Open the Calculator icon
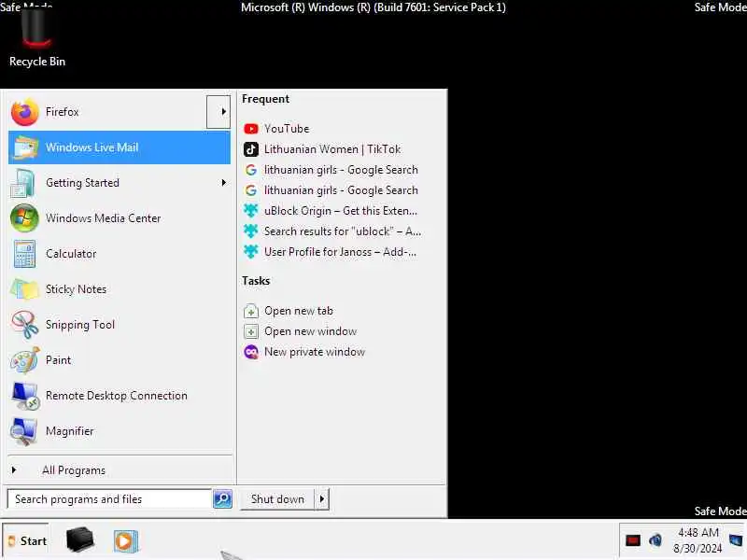 (24, 254)
